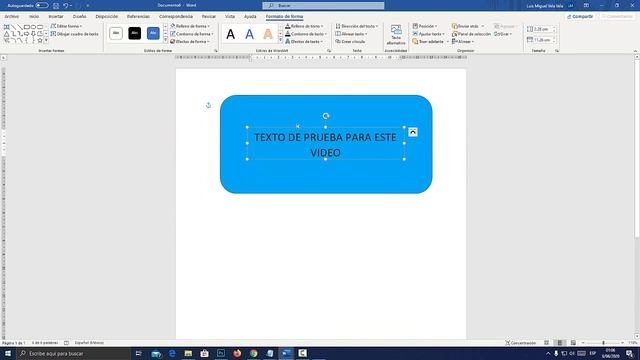
Task: Click Enviar atrás
Action: pyautogui.click(x=465, y=26)
